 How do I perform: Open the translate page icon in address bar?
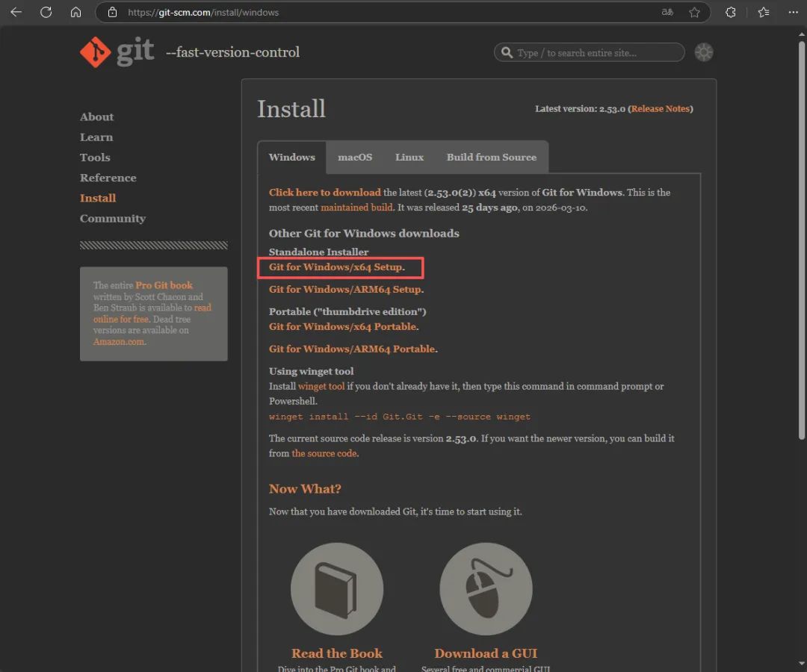click(x=667, y=12)
